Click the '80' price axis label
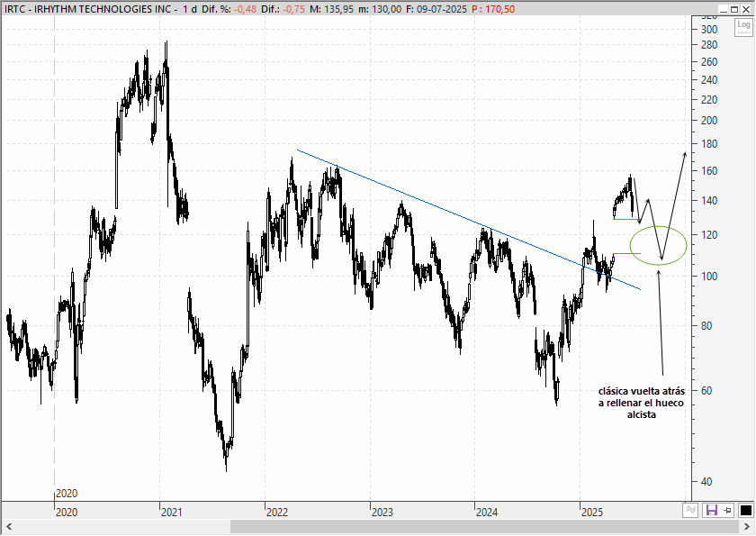The width and height of the screenshot is (756, 536). coord(706,325)
